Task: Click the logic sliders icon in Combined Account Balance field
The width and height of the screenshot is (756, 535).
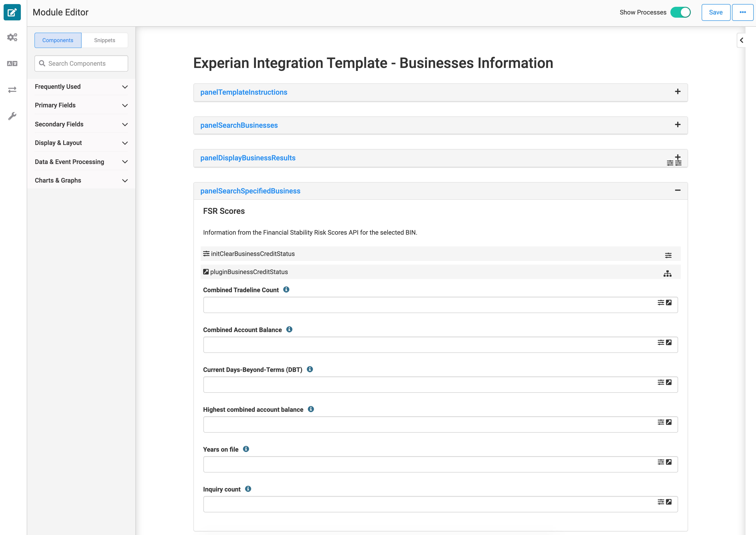Action: pyautogui.click(x=661, y=342)
